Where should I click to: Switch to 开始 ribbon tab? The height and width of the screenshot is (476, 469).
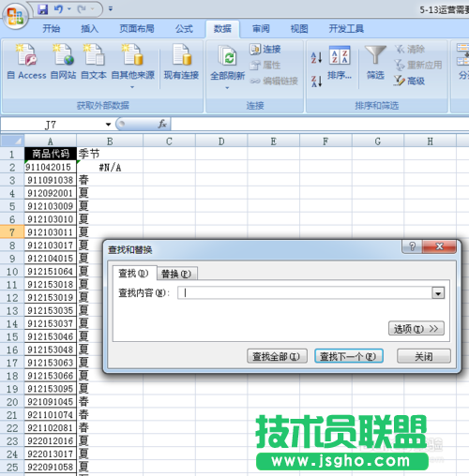52,29
